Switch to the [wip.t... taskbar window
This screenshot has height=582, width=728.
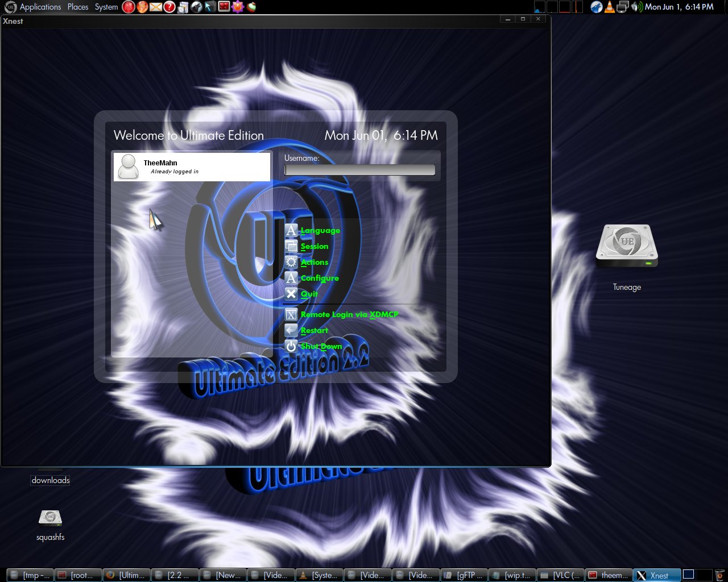(512, 575)
